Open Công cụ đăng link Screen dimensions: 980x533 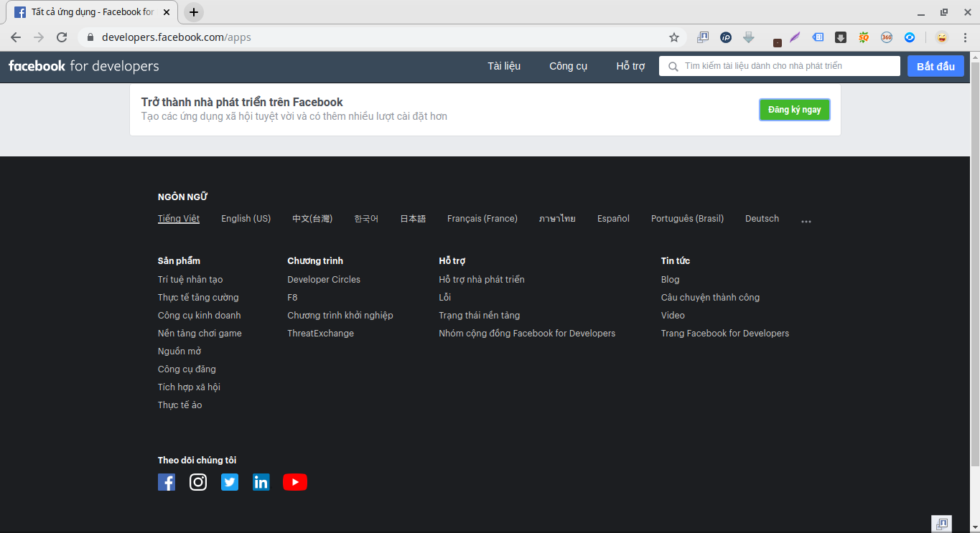(x=187, y=369)
